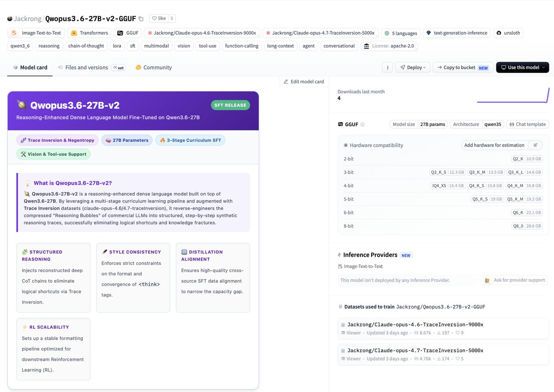Select the Q2_K 10.9 GB quantization

click(527, 159)
